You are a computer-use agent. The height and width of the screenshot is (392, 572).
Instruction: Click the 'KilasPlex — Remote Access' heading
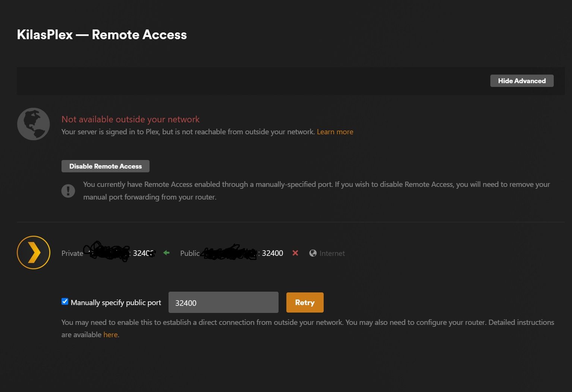(x=102, y=35)
